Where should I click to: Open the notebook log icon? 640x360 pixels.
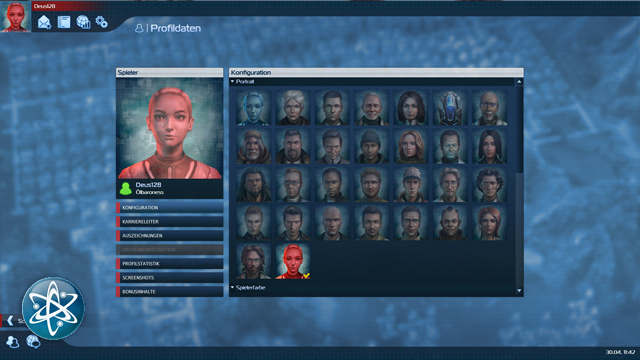64,22
